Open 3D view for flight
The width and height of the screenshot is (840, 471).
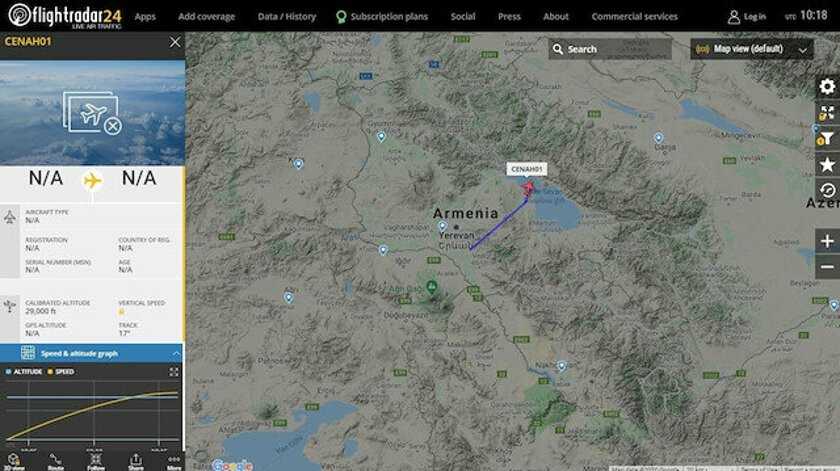tap(15, 461)
